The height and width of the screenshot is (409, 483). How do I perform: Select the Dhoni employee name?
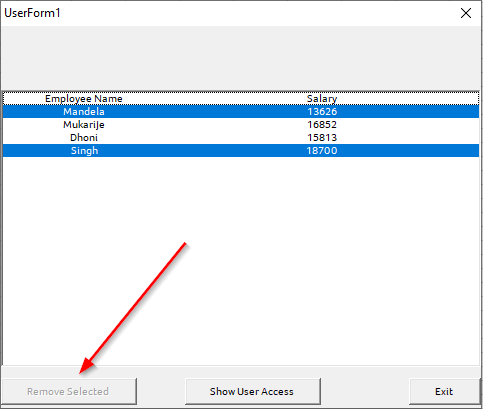[x=84, y=138]
